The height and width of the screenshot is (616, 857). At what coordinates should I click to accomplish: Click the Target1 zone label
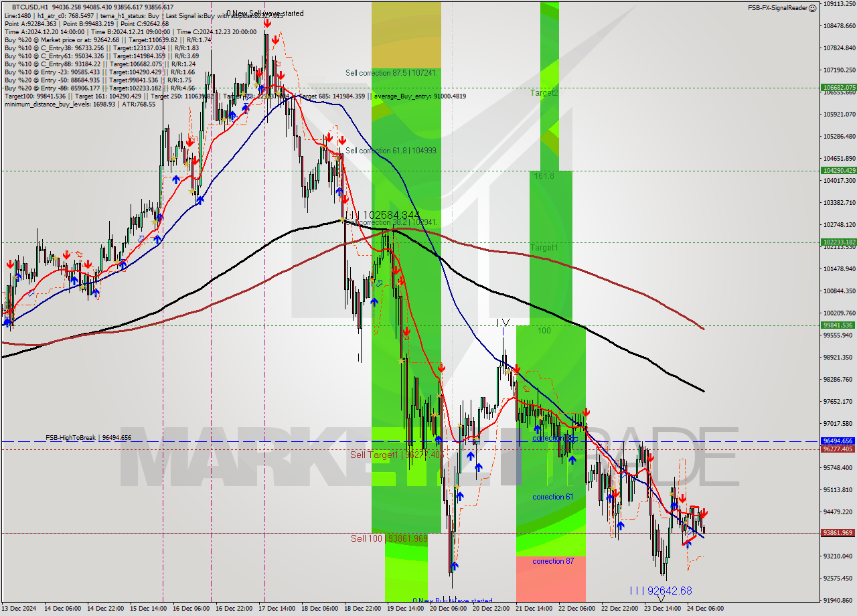click(x=544, y=248)
